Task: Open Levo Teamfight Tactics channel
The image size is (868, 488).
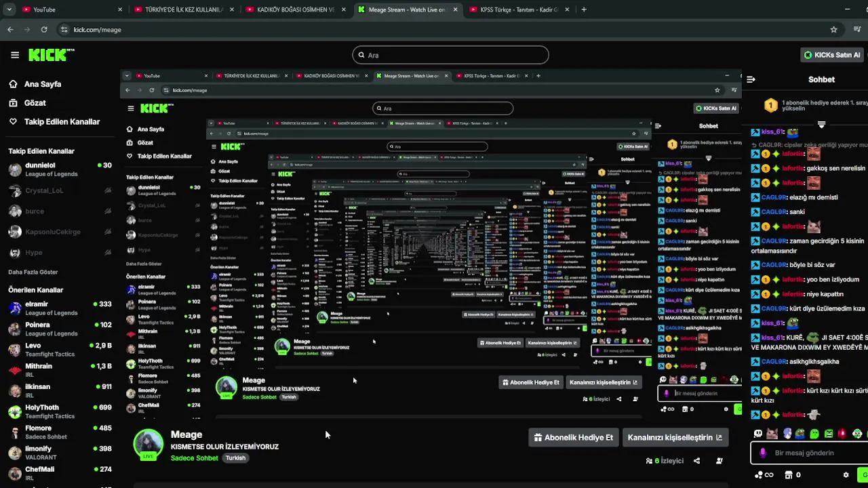Action: 60,350
